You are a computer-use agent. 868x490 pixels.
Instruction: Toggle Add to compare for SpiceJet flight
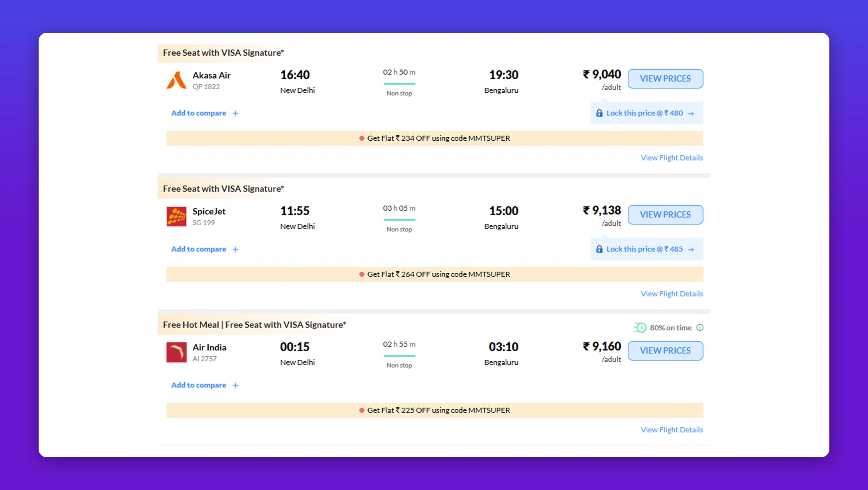pos(205,249)
